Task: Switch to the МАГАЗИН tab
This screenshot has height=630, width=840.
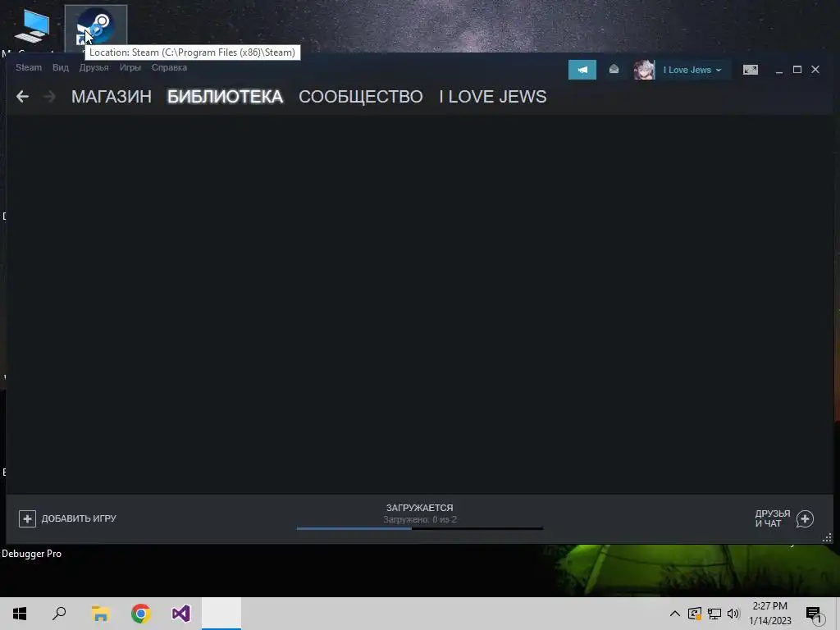Action: point(112,97)
